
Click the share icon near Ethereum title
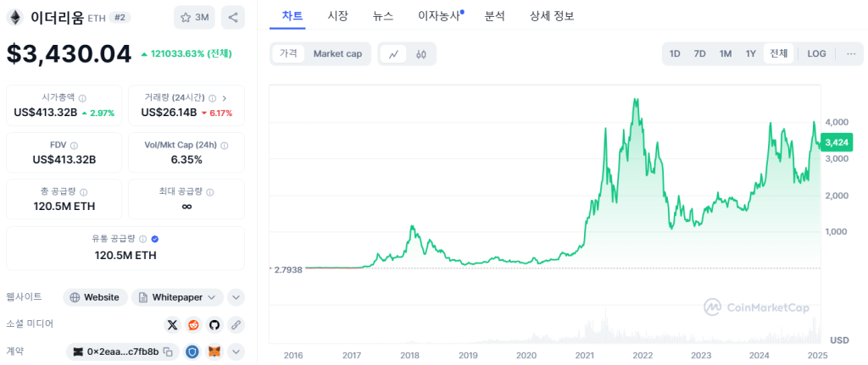pos(234,17)
